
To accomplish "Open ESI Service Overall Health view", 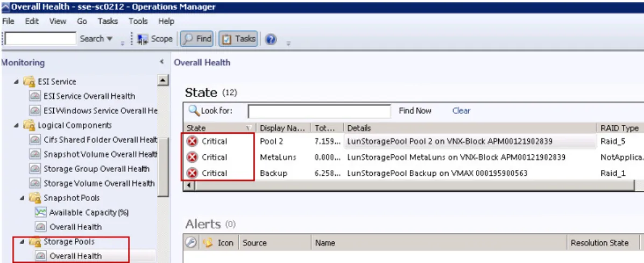I will 89,96.
